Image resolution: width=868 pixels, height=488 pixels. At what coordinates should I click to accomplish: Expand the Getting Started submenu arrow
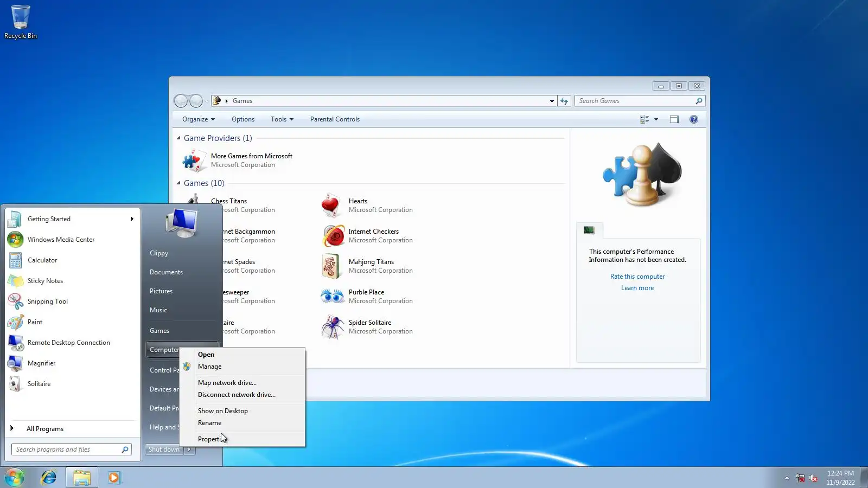click(132, 219)
